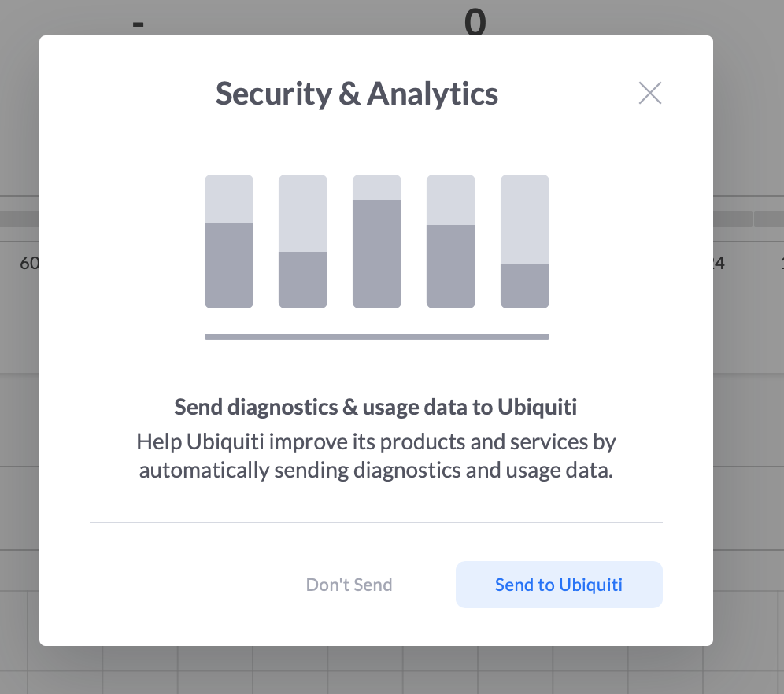
Task: Click the divider line above the dialog buttons
Action: (376, 522)
